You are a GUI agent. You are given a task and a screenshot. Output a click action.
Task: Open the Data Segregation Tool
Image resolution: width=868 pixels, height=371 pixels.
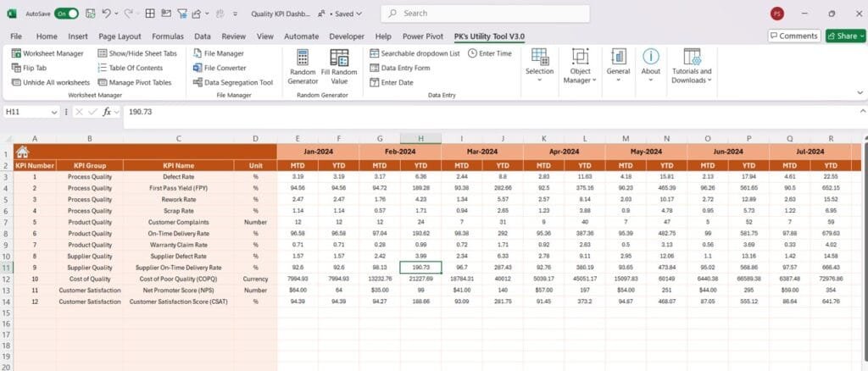pos(233,82)
